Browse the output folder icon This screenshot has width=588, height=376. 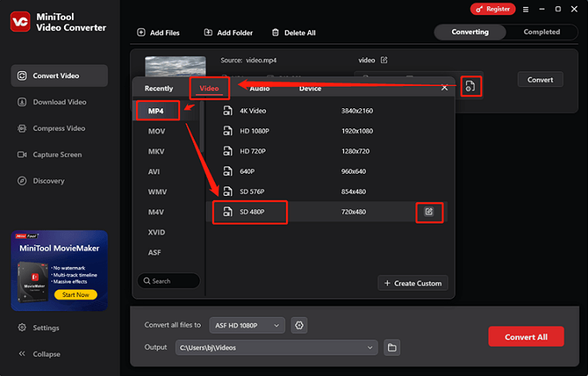tap(392, 348)
